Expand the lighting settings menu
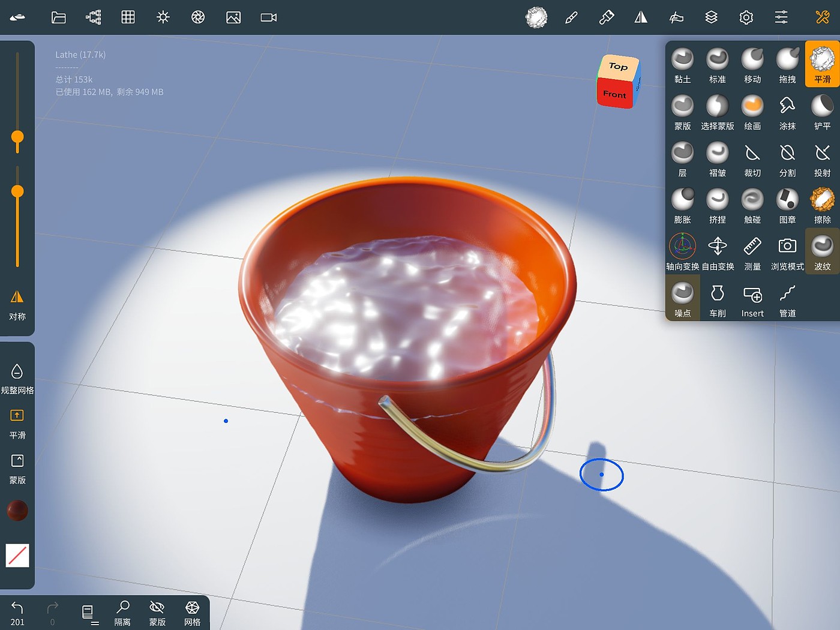Screen dimensions: 840x630 (163, 17)
